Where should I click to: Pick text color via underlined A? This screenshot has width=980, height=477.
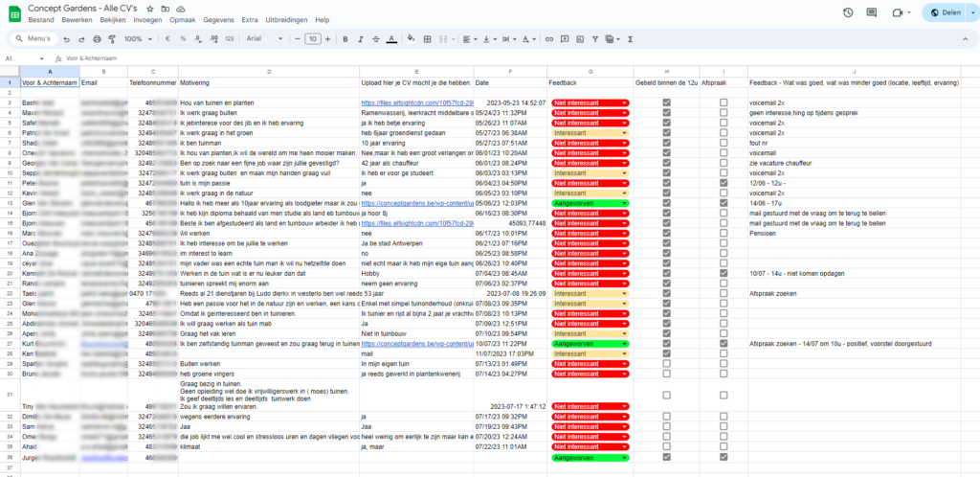(x=391, y=38)
